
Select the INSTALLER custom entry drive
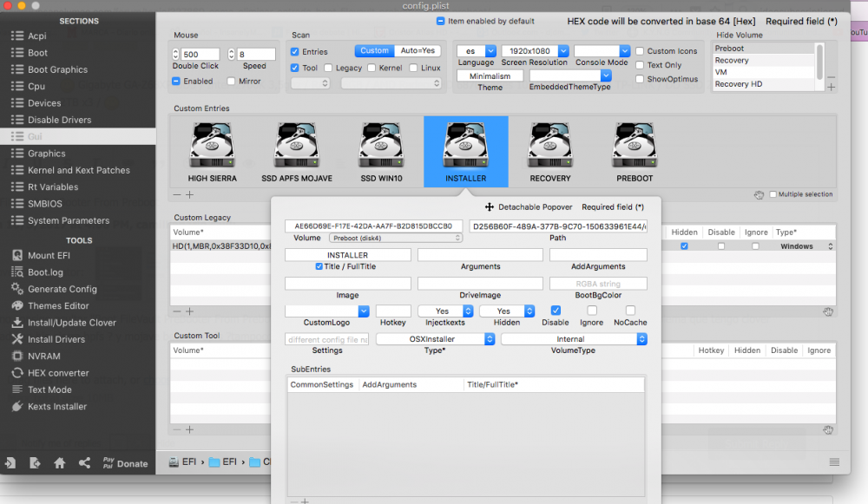point(466,152)
